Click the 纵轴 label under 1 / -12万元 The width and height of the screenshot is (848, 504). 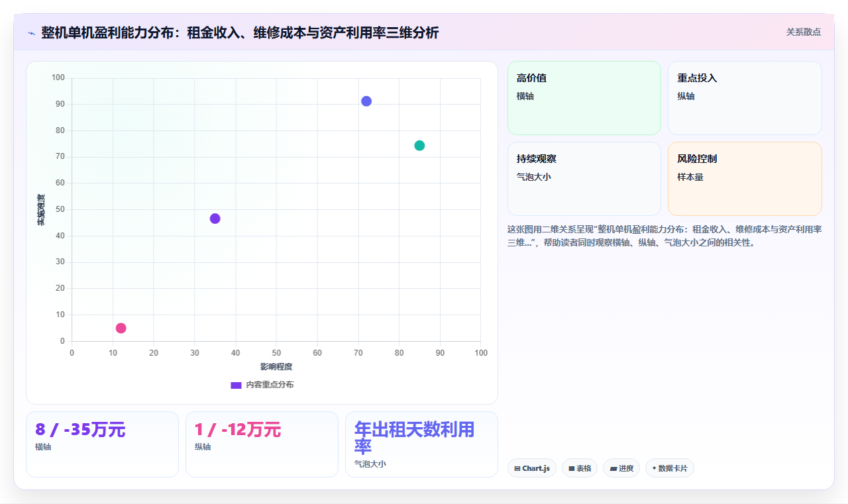[203, 447]
